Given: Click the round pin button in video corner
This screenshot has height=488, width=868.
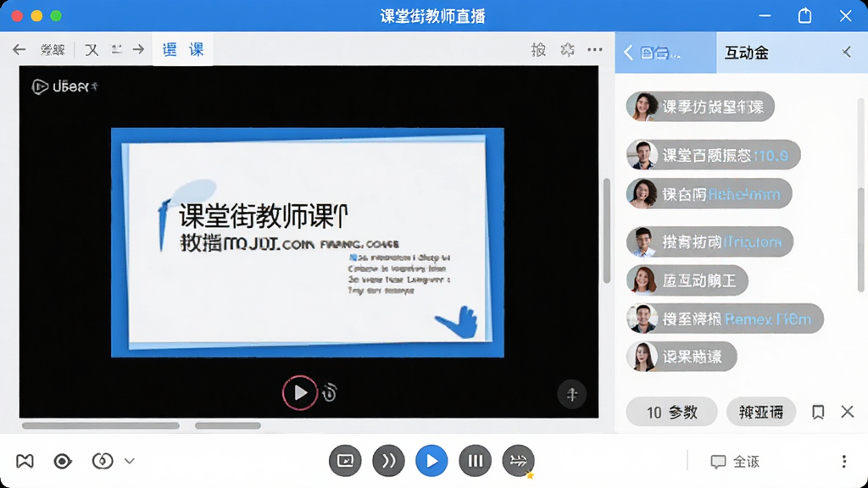Looking at the screenshot, I should (x=572, y=394).
